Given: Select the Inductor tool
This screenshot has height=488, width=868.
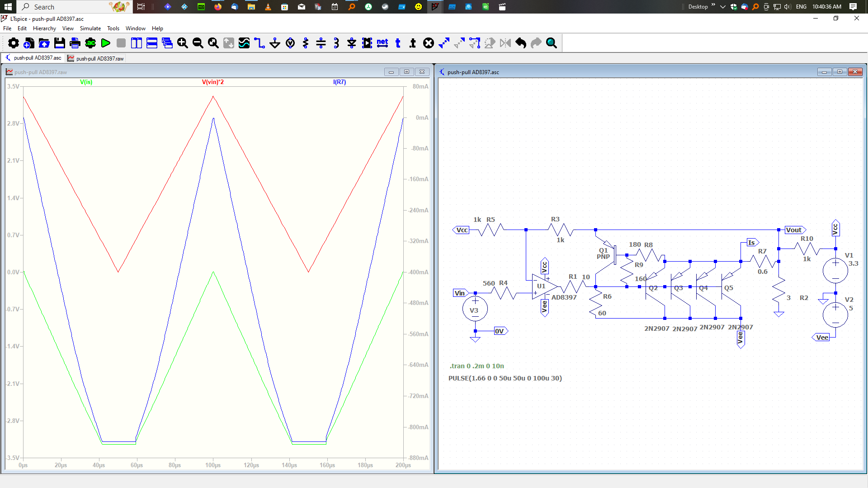Looking at the screenshot, I should coord(336,43).
